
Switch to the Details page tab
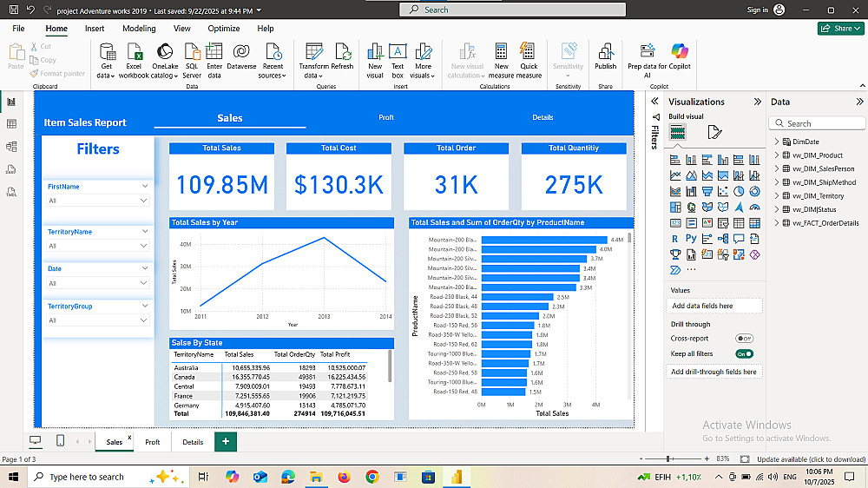193,442
